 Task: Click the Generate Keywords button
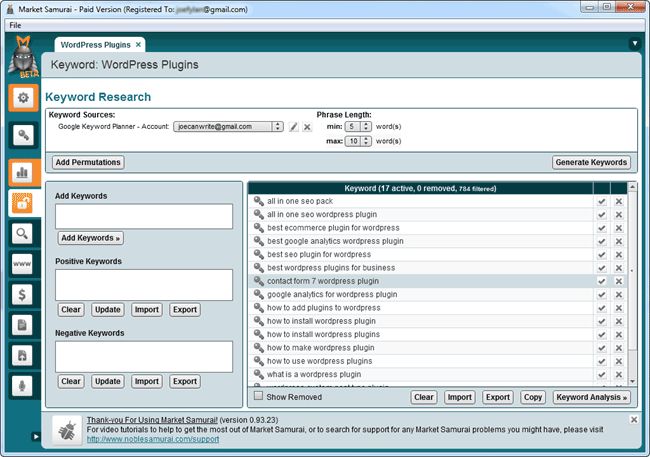click(x=591, y=162)
